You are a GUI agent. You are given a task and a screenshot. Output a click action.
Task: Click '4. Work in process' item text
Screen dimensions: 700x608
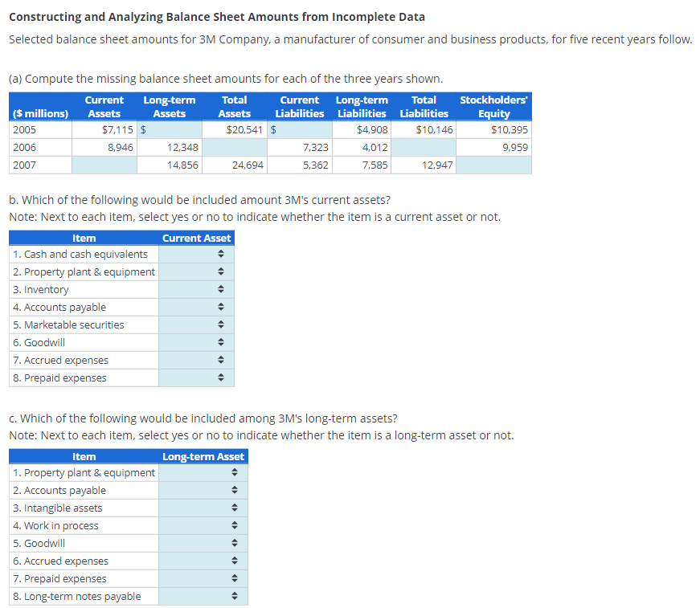(x=55, y=525)
